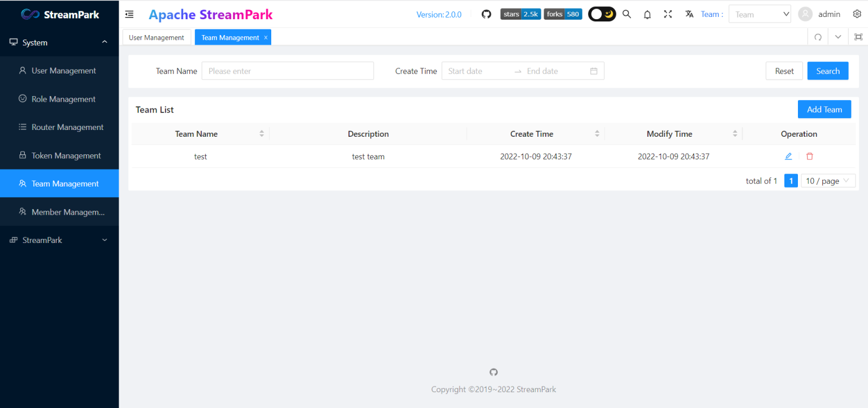The height and width of the screenshot is (408, 868).
Task: Edit the test team row
Action: click(x=788, y=157)
